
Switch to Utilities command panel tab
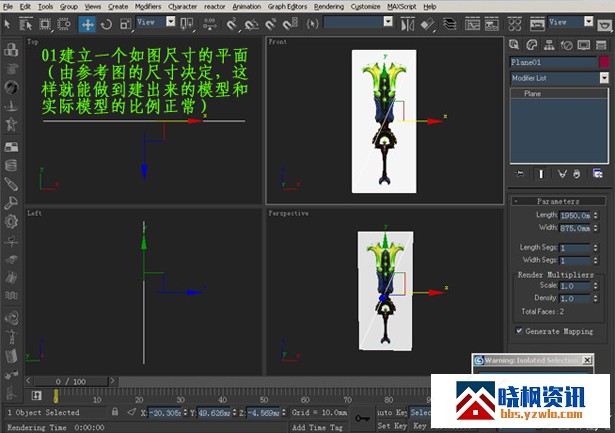pos(601,45)
